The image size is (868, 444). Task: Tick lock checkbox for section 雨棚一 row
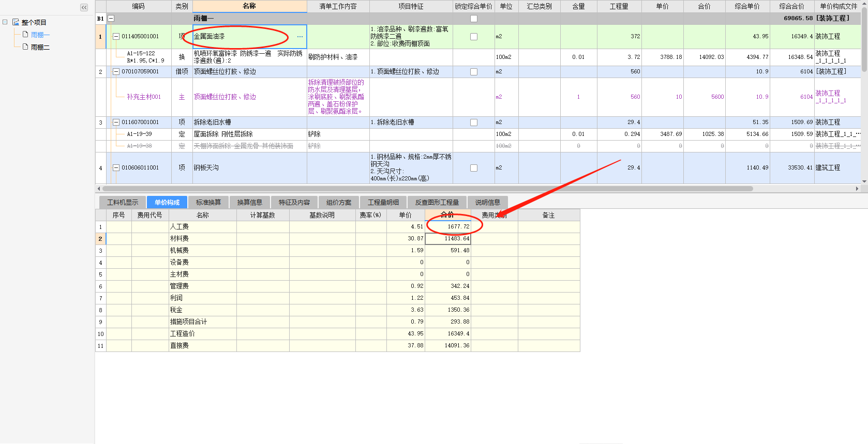[x=473, y=19]
